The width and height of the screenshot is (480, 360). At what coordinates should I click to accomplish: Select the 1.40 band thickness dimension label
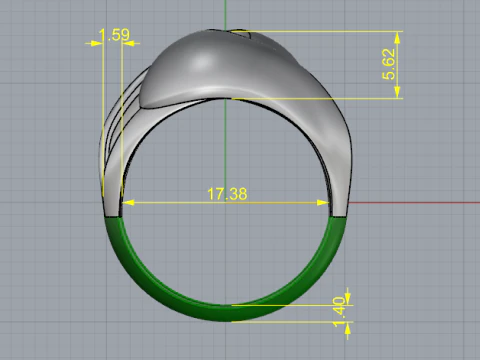339,312
